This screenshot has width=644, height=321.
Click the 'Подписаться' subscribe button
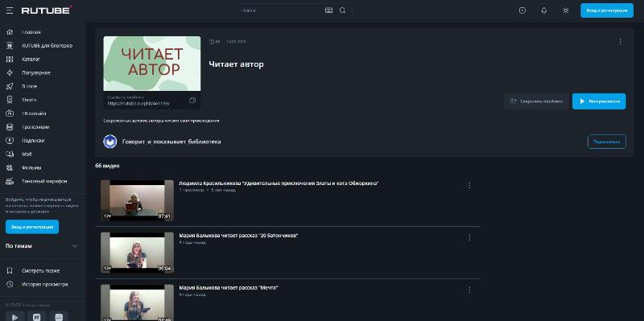[607, 142]
